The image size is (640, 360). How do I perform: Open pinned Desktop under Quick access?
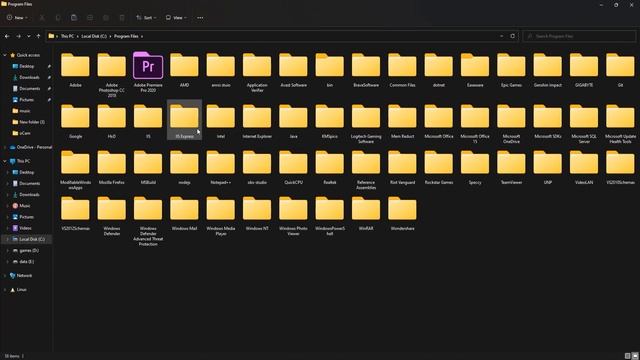(27, 66)
